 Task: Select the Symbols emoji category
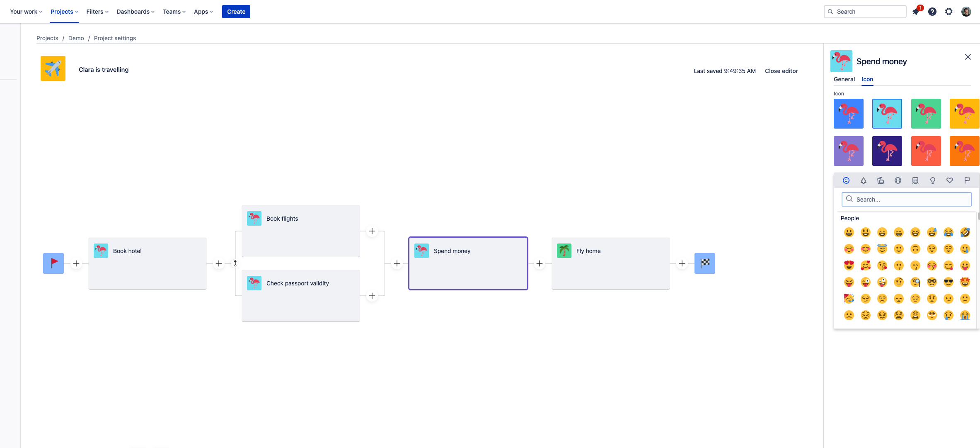(x=950, y=180)
